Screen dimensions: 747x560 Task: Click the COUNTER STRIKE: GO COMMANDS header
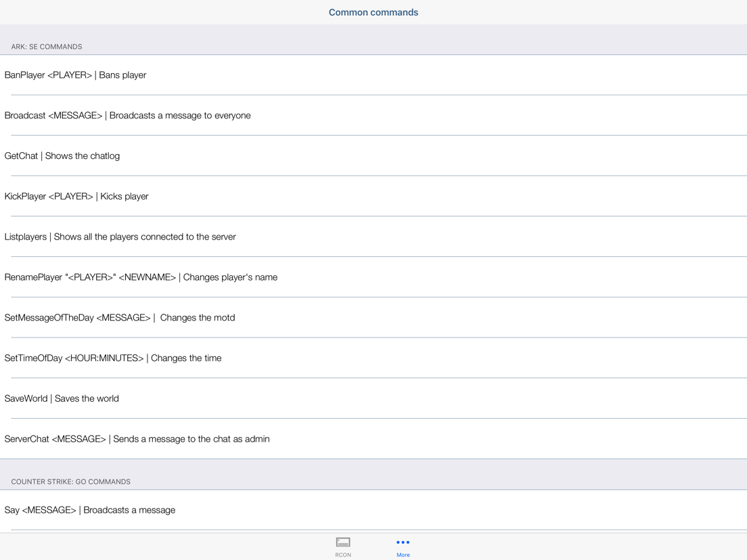(70, 482)
